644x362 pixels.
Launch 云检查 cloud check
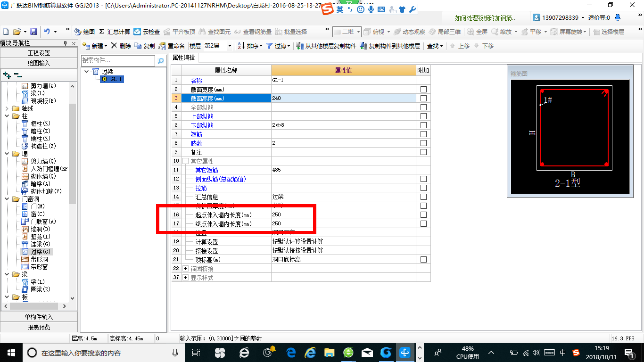147,32
